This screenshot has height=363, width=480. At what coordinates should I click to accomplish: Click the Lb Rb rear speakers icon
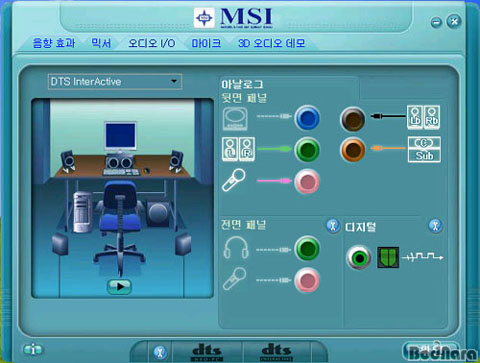tap(424, 117)
